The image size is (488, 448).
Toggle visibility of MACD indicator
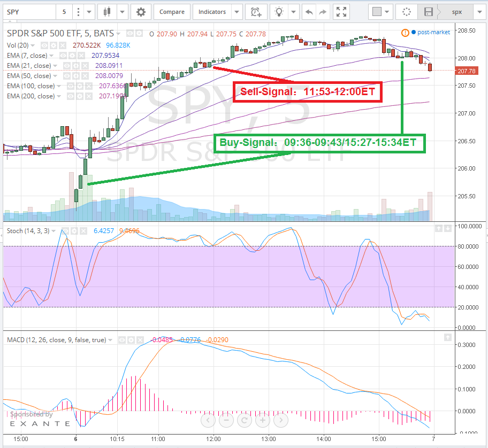[122, 340]
